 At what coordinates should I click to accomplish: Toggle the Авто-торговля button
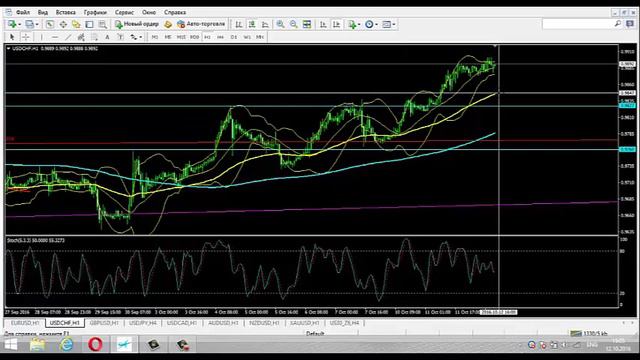click(x=201, y=24)
